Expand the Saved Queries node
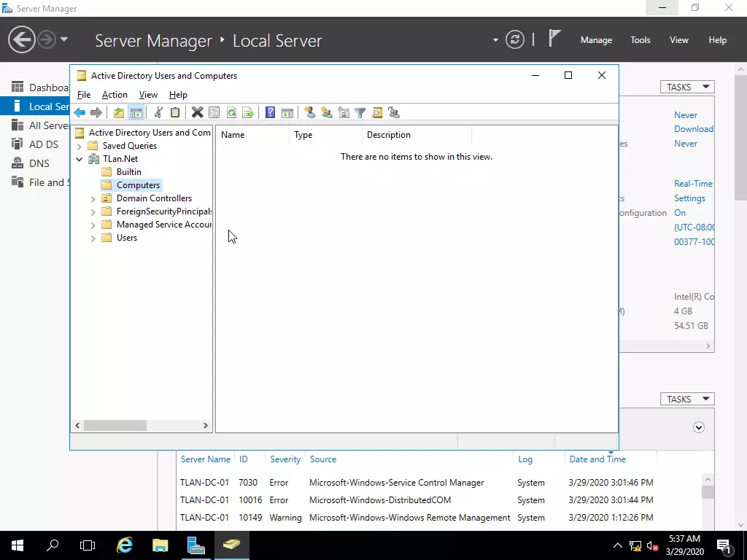The image size is (747, 560). coord(79,146)
